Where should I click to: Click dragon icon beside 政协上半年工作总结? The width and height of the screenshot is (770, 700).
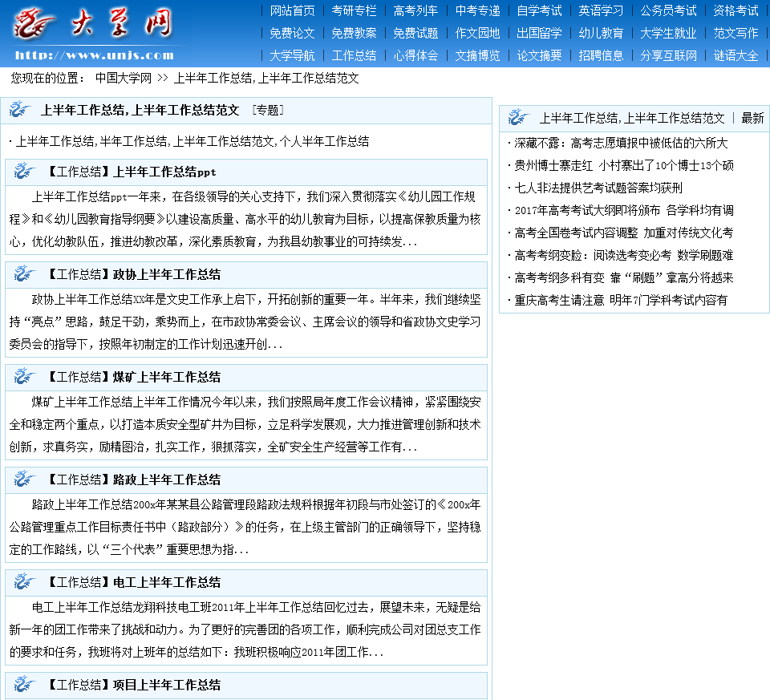(x=25, y=274)
